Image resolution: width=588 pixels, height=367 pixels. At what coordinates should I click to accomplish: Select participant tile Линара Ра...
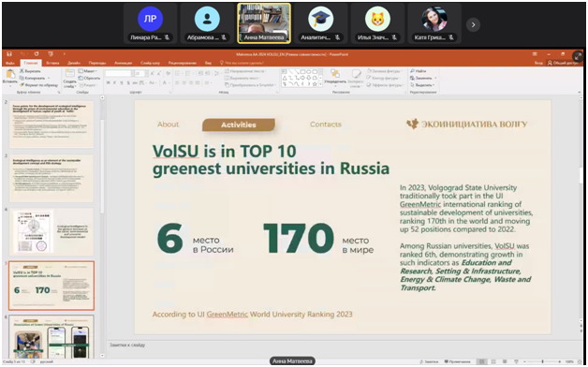point(151,23)
